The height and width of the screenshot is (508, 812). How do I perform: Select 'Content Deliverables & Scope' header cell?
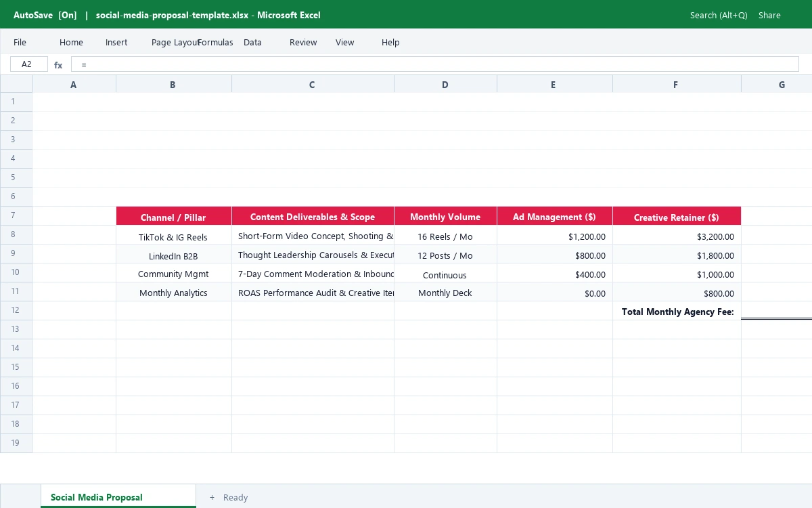313,216
